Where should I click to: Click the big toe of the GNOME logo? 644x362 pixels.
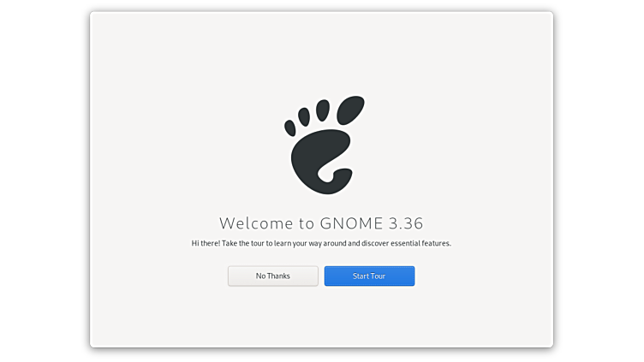point(350,110)
